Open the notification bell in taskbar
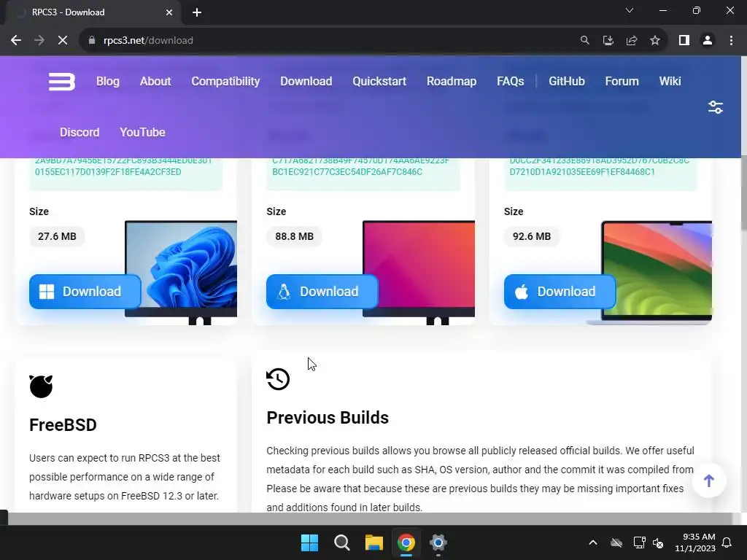The height and width of the screenshot is (560, 747). [727, 542]
